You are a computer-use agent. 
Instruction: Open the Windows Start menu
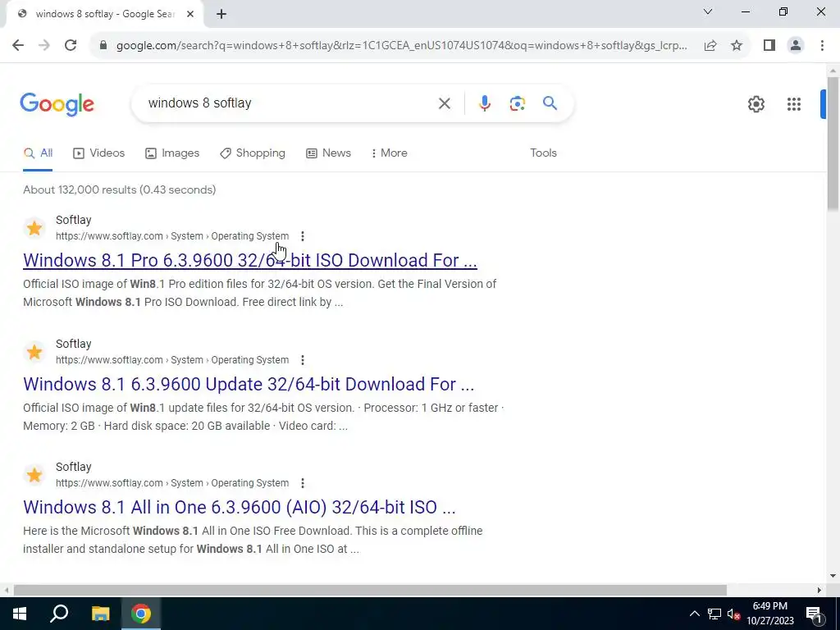[20, 614]
